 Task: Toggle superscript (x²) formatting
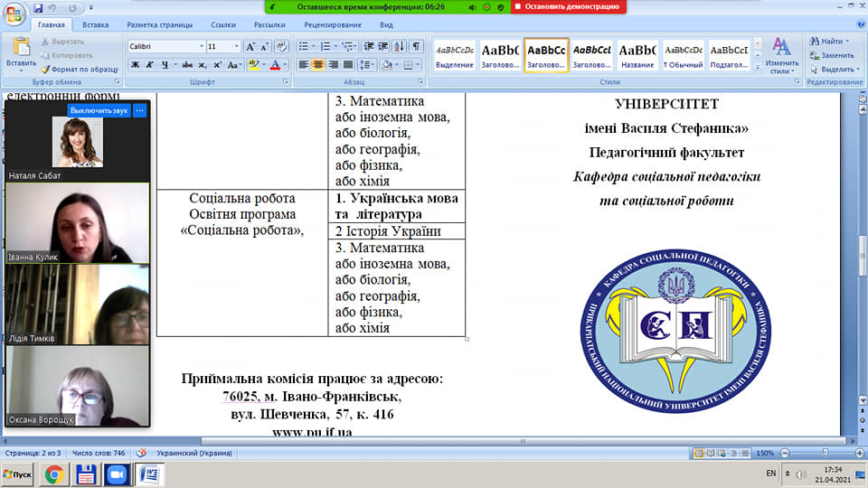click(217, 64)
